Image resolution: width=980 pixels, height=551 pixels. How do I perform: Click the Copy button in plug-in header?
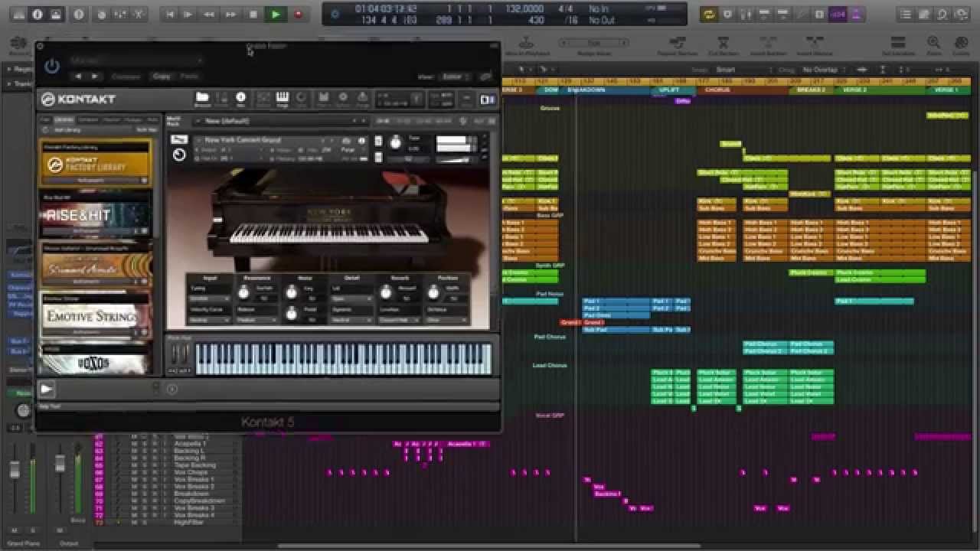click(x=162, y=77)
